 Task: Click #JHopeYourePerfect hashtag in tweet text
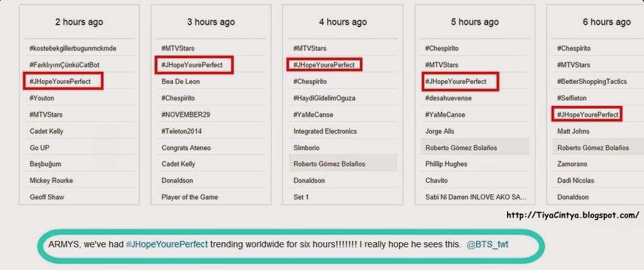167,245
